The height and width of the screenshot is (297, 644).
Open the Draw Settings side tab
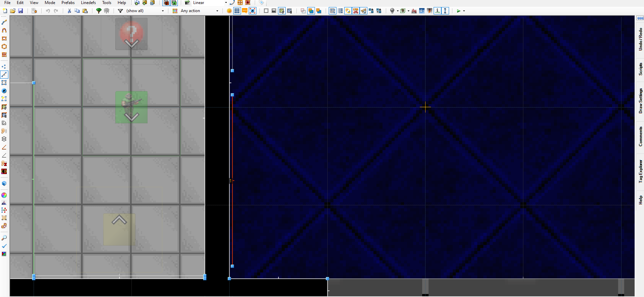(x=640, y=101)
